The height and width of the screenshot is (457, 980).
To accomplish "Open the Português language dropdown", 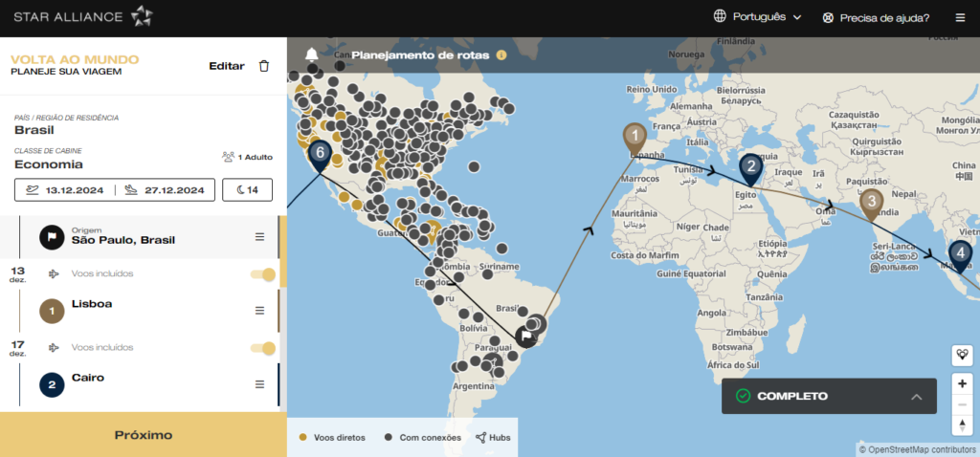I will click(757, 17).
